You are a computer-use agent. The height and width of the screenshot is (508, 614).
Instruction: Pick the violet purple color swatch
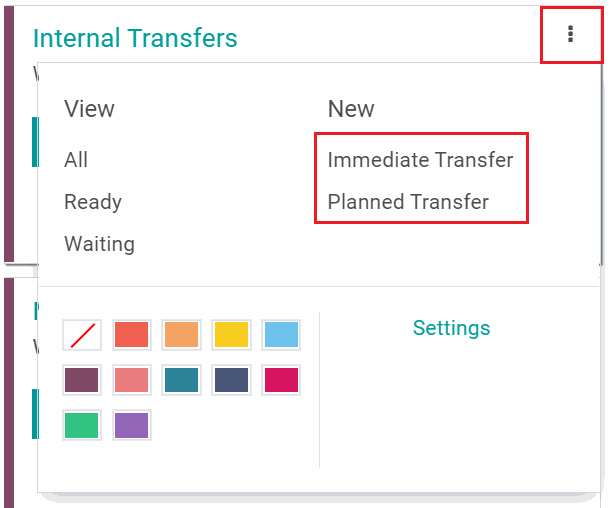(131, 425)
